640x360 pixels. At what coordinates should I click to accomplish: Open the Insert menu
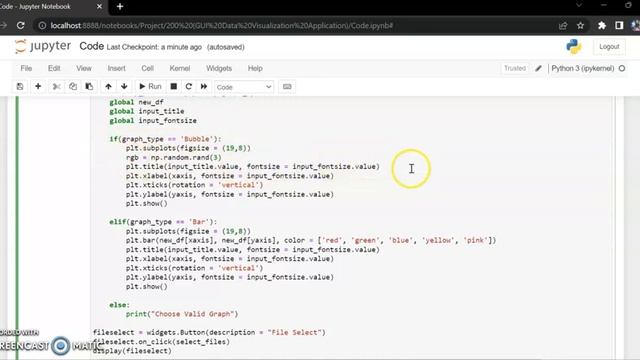pyautogui.click(x=116, y=68)
